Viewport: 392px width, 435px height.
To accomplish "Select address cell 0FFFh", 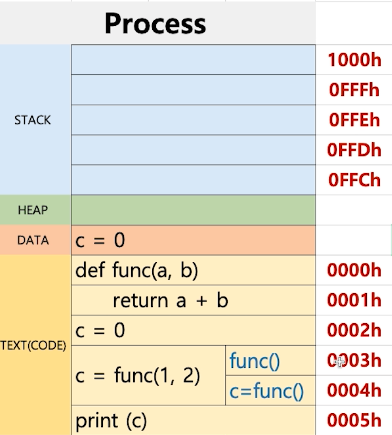I will click(354, 90).
